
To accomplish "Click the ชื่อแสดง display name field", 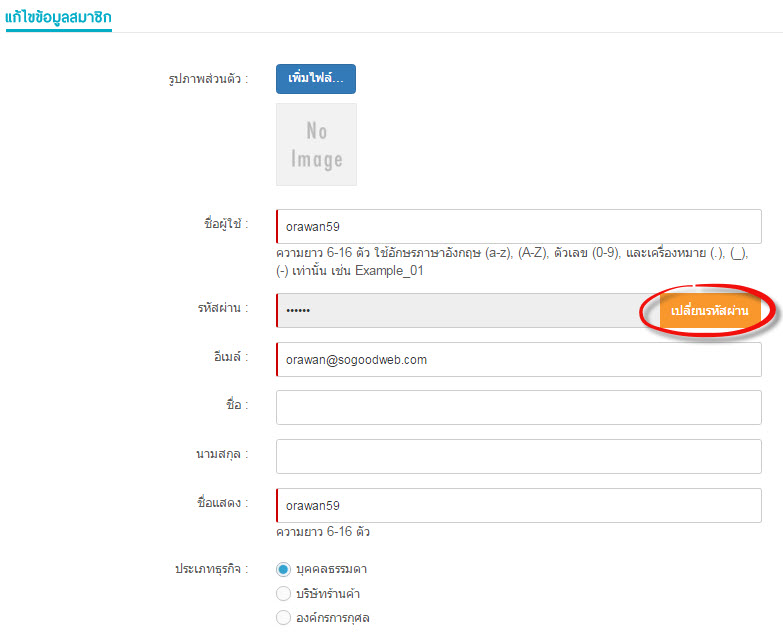I will [x=519, y=505].
